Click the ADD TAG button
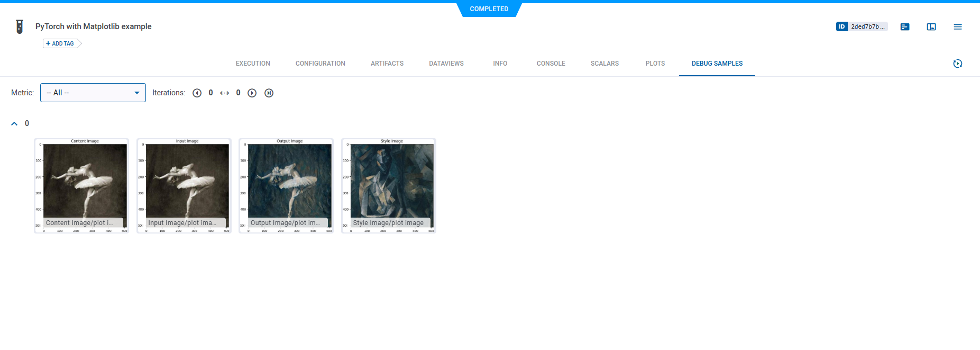Image resolution: width=980 pixels, height=350 pixels. pyautogui.click(x=61, y=43)
